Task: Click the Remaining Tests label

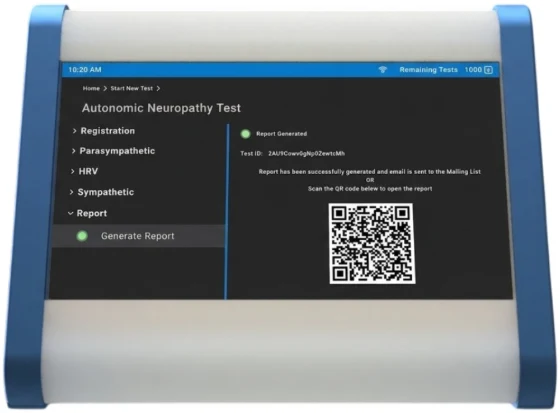Action: (x=428, y=70)
